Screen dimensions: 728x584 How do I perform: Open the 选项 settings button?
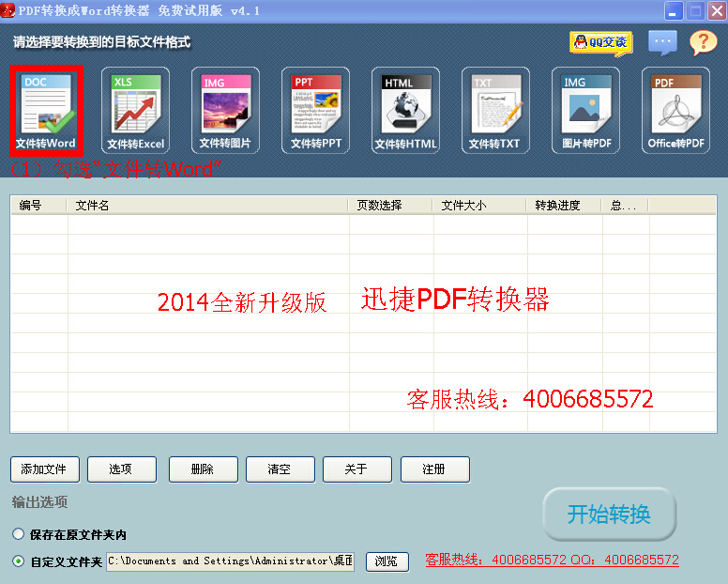pos(122,469)
